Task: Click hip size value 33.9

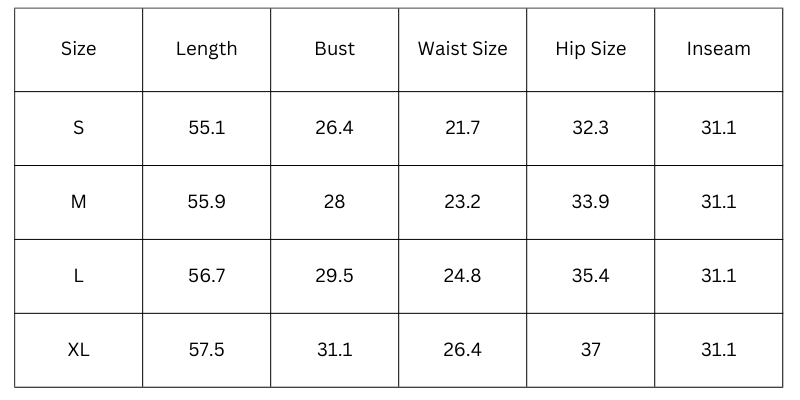Action: 590,202
